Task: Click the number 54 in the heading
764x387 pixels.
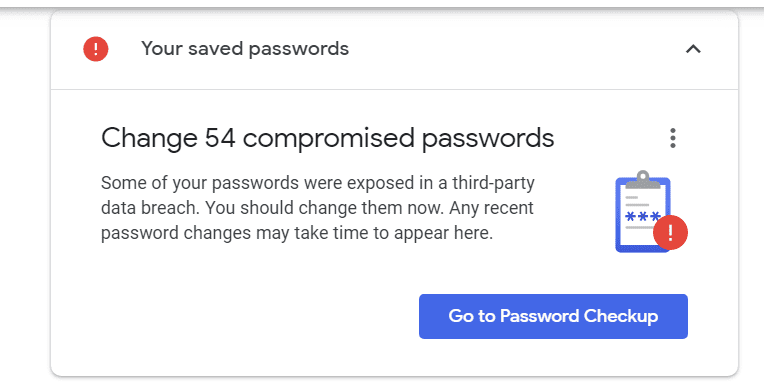Action: tap(220, 138)
